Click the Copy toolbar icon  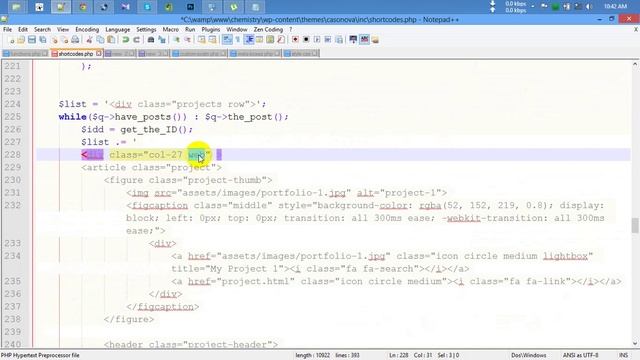tap(100, 40)
